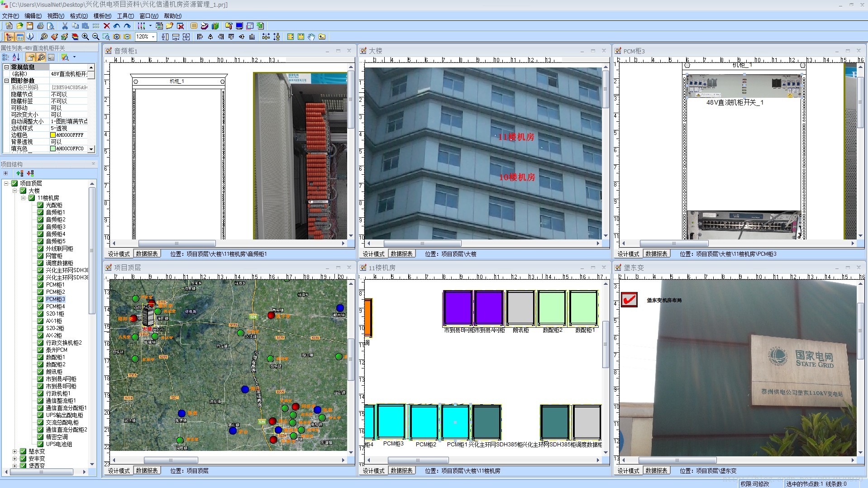Click the stacked layers icon
This screenshot has height=488, width=868.
click(75, 37)
